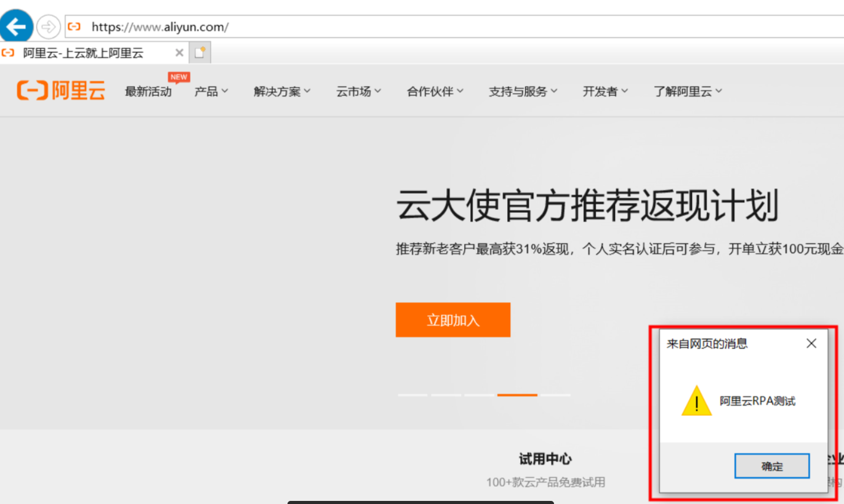Click the yellow warning triangle icon
The width and height of the screenshot is (844, 504).
[697, 401]
